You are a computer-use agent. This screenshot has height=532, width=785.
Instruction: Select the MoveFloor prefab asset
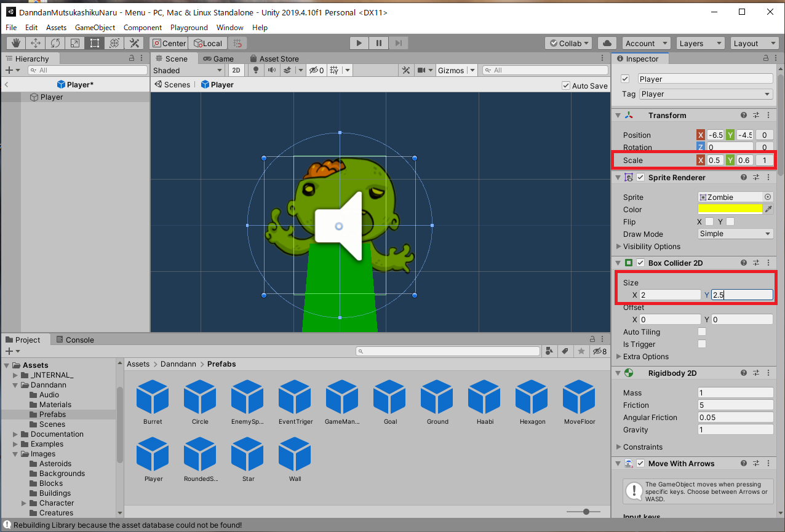tap(579, 402)
